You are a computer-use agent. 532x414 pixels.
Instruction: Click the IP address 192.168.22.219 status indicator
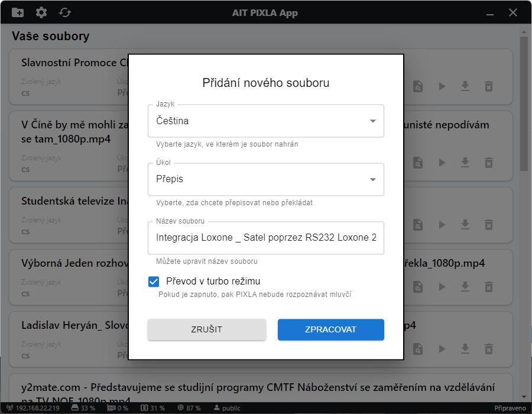33,408
